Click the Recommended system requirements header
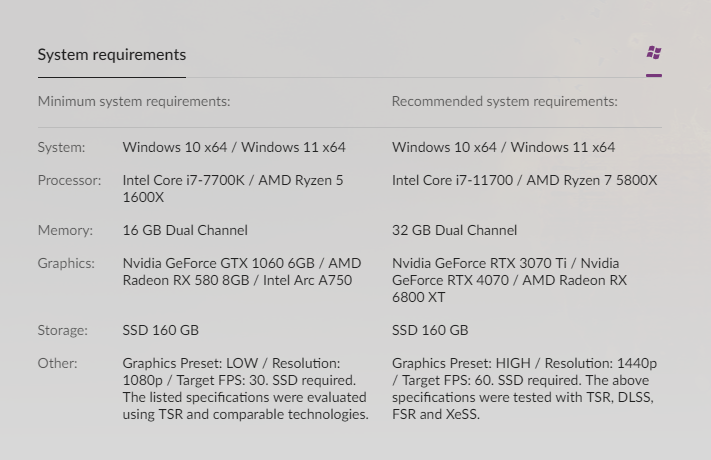711x460 pixels. [504, 101]
